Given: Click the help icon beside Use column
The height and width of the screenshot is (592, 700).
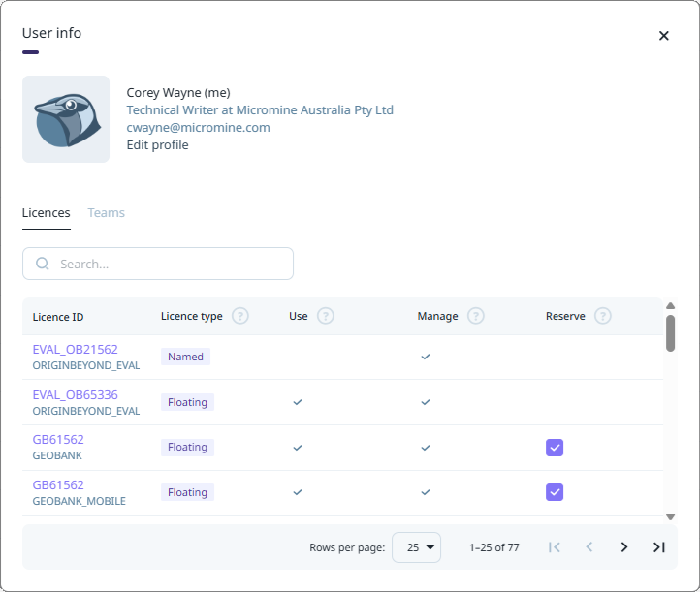Looking at the screenshot, I should pos(326,316).
